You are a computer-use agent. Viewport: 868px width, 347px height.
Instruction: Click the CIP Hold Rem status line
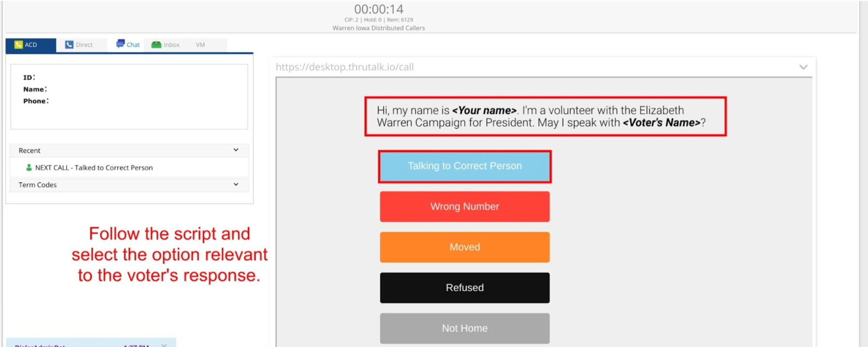coord(378,20)
